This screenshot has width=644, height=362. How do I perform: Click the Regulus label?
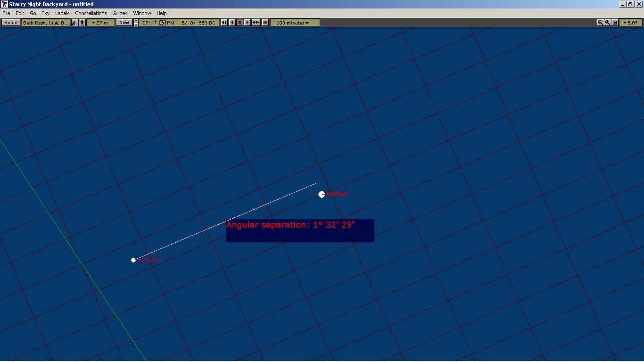[x=149, y=260]
